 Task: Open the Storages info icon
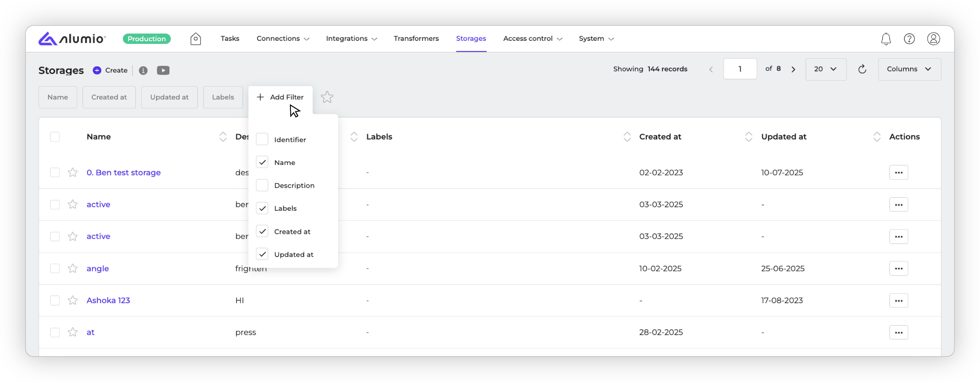[x=143, y=70]
